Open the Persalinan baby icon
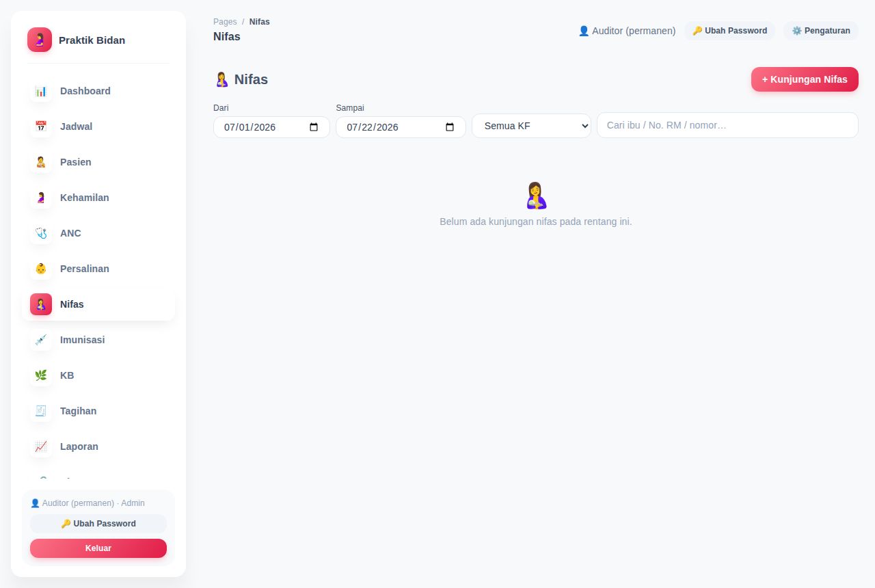 click(41, 269)
